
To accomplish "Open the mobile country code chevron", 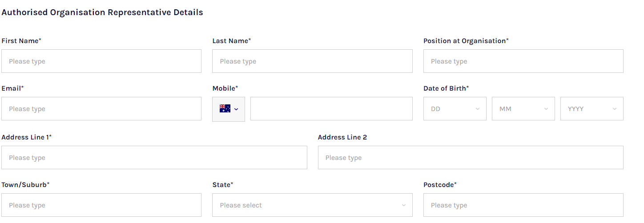I will (236, 109).
